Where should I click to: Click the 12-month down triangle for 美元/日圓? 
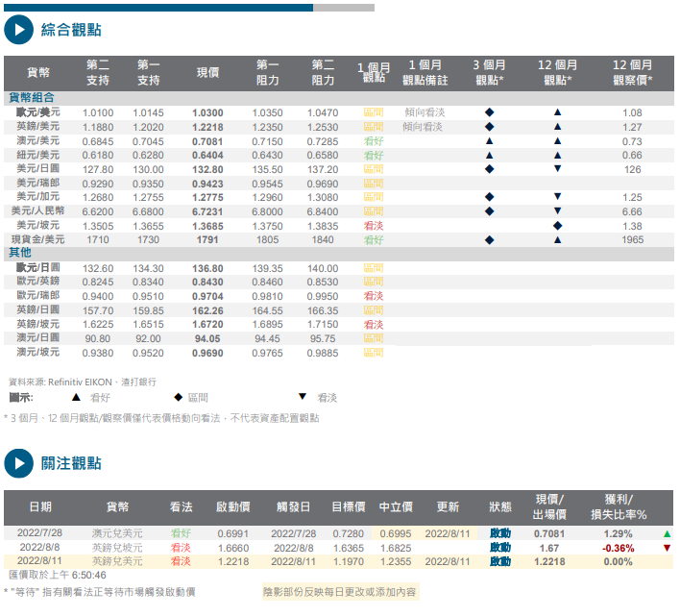557,169
